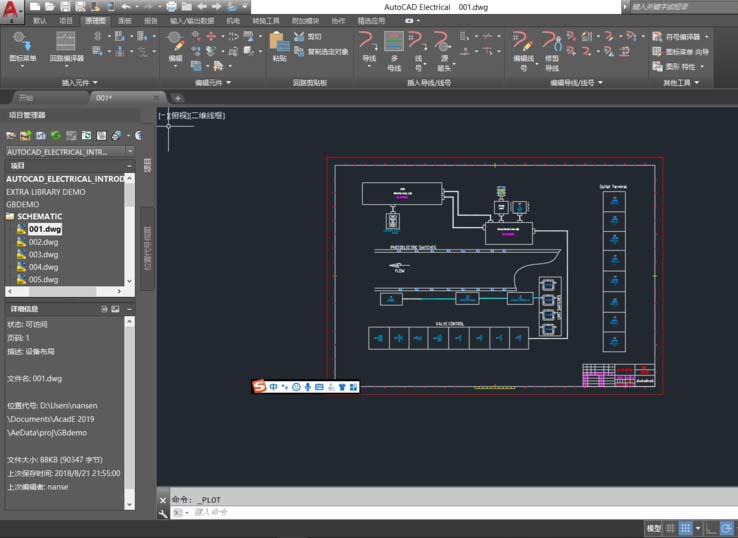Toggle the grid display in status bar
The image size is (738, 538).
click(x=670, y=528)
